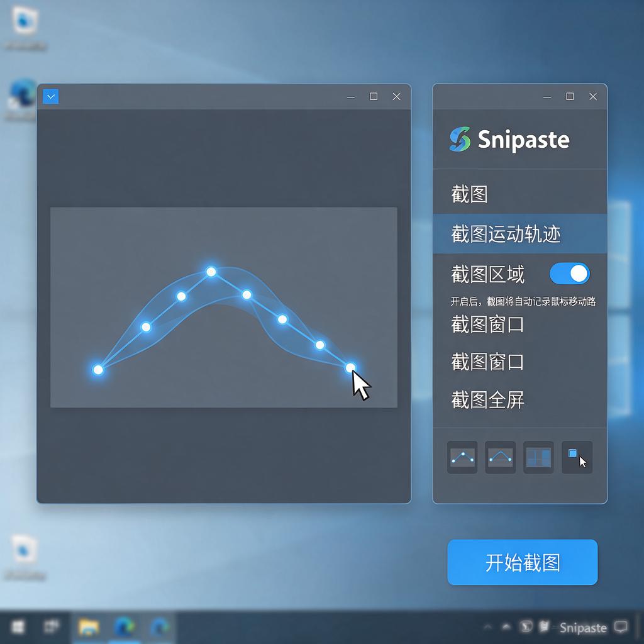Image resolution: width=644 pixels, height=644 pixels.
Task: Click the starting point of the trajectory line
Action: click(97, 370)
